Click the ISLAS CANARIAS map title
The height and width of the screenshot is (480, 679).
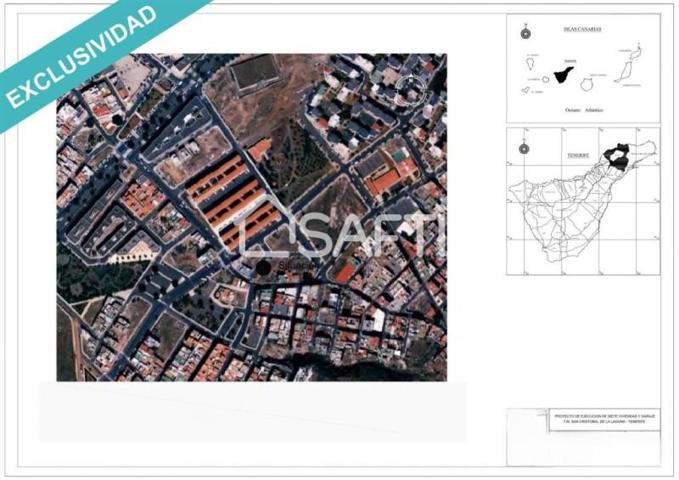[x=582, y=29]
